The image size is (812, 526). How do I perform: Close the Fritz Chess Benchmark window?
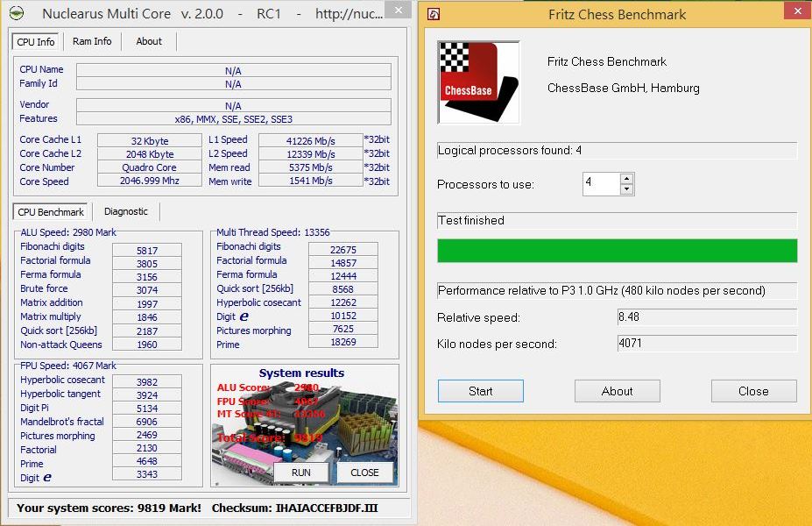tap(797, 10)
